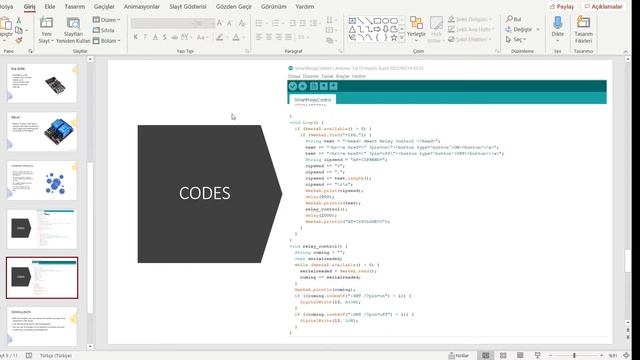Select the blue circles diagram slide thumbnail
Viewport: 640px width, 360px height.
[42, 180]
